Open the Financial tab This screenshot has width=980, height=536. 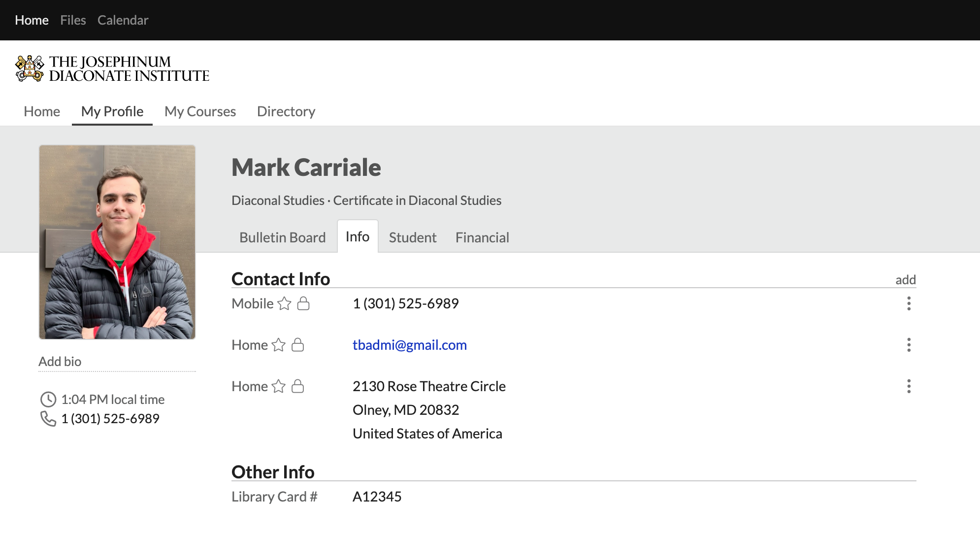[x=482, y=237]
